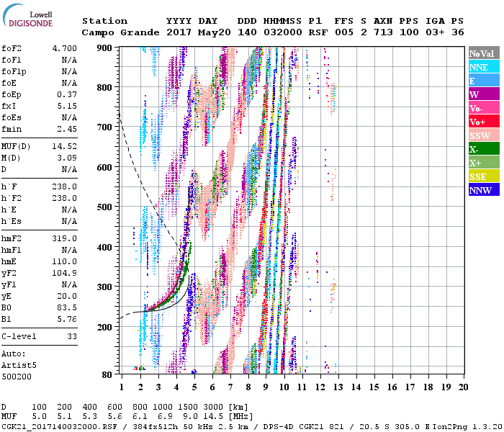Click the 13 MHz x-axis tick label

coord(338,387)
